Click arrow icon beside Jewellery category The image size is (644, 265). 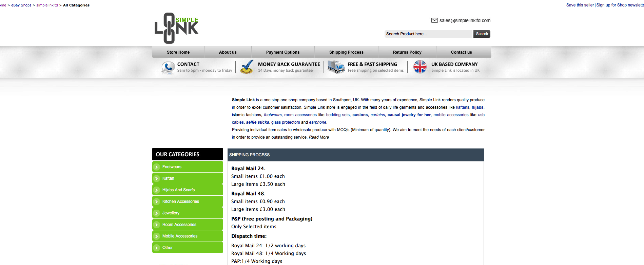[x=157, y=213]
